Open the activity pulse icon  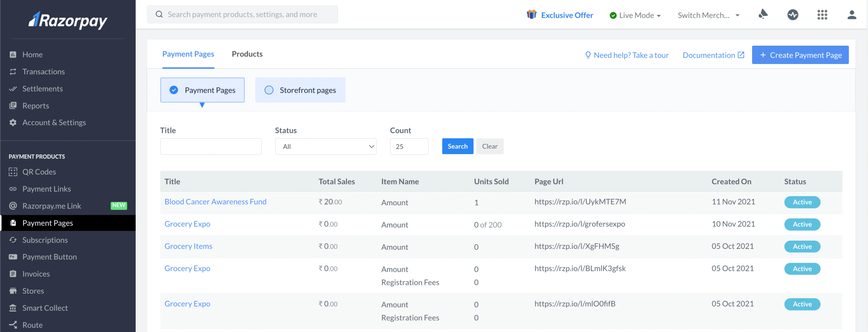click(793, 15)
